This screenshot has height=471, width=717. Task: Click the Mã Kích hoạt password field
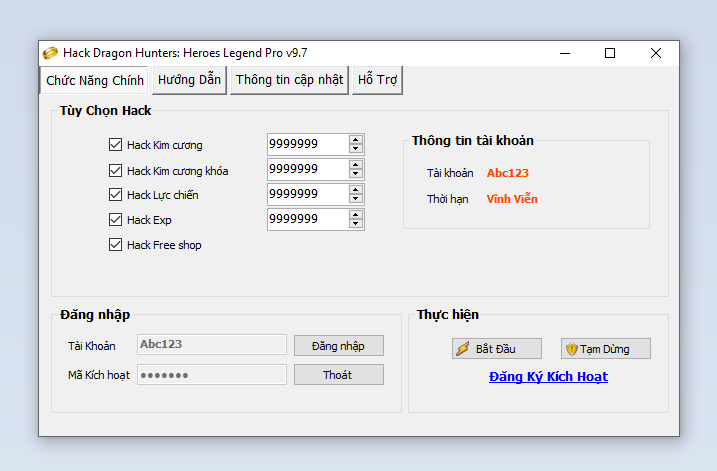211,375
